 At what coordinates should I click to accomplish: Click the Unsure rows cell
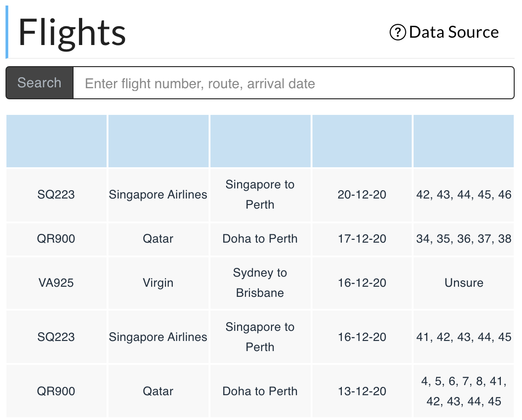[x=464, y=283]
